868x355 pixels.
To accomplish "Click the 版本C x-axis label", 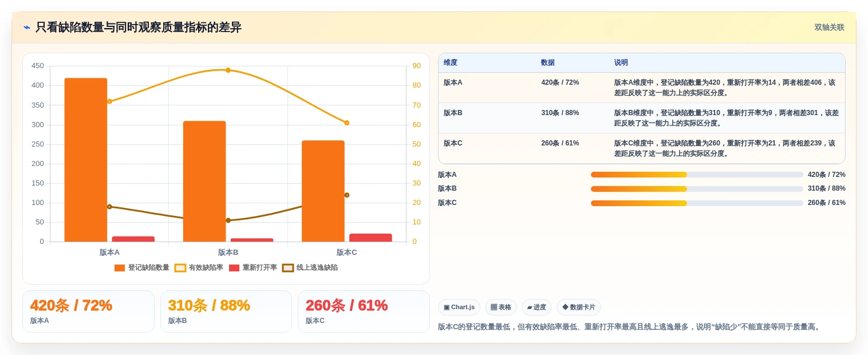I will [346, 252].
